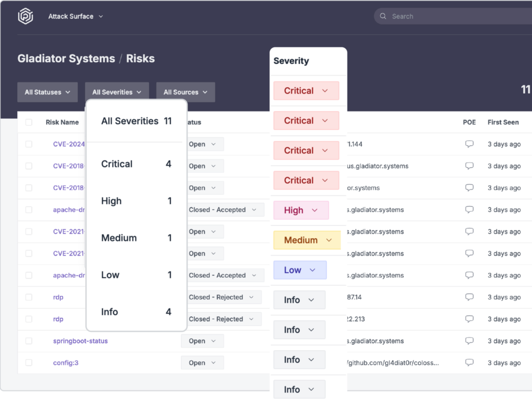Open the Closed - Rejected dropdown in the 22.213 row

(x=224, y=319)
